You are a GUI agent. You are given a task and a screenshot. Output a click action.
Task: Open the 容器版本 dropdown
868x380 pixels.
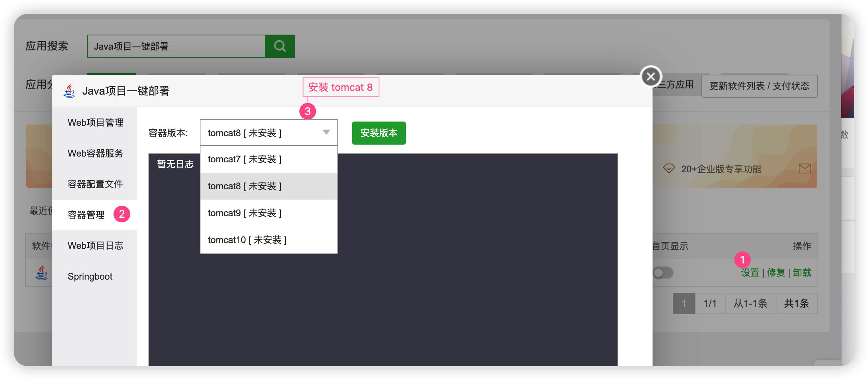click(x=269, y=133)
